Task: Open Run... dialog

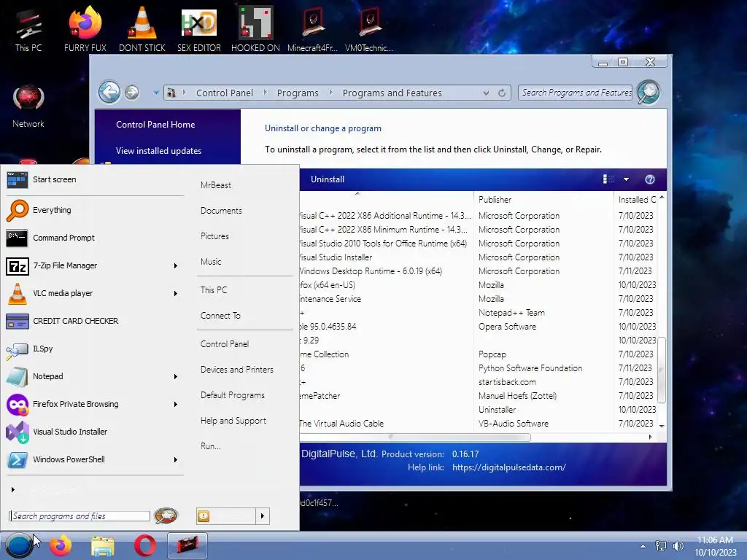Action: pyautogui.click(x=211, y=446)
